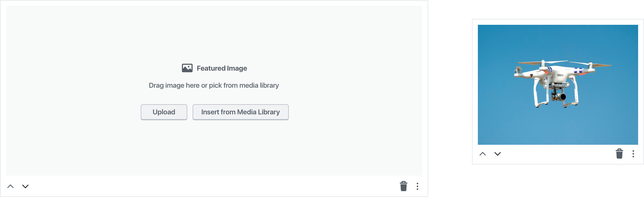Move the drone image block down
644x197 pixels.
click(497, 154)
